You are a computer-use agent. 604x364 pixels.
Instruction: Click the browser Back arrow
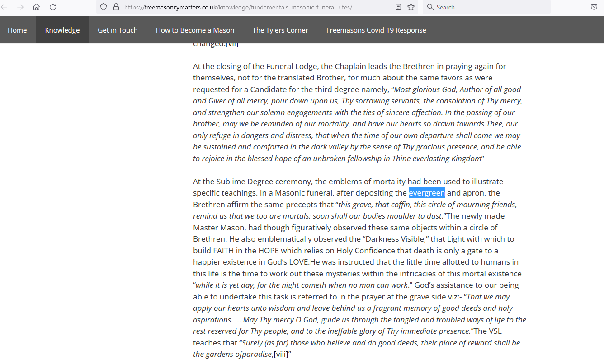pyautogui.click(x=4, y=7)
